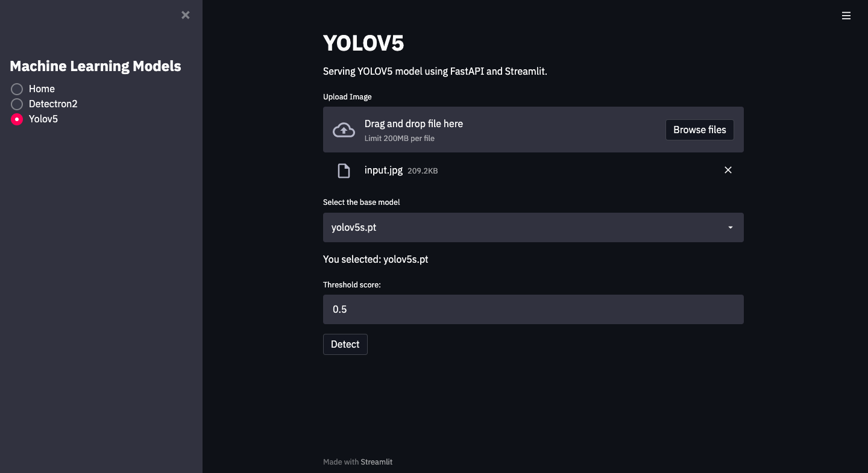Click the input.jpg file name
Screen dimensions: 868x473
[x=383, y=170]
